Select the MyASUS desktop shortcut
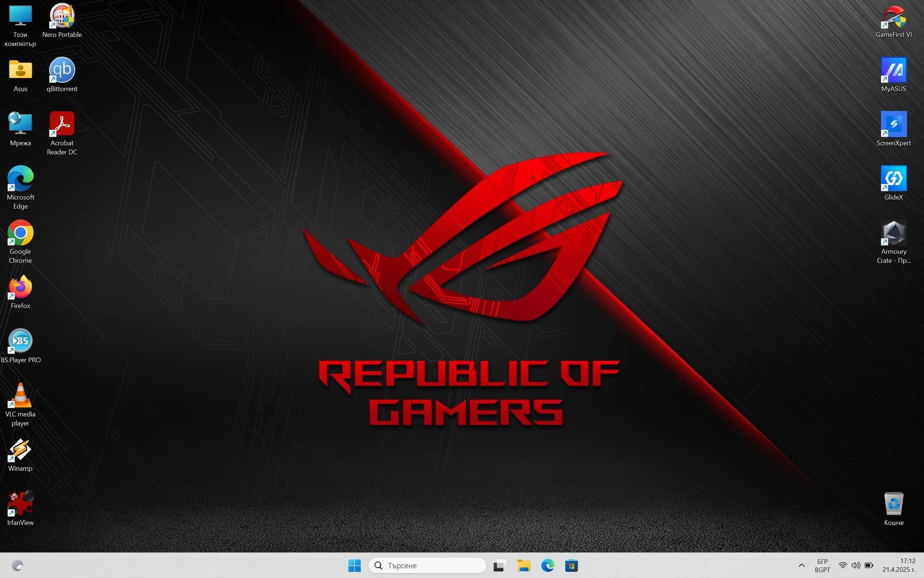The width and height of the screenshot is (924, 578). pyautogui.click(x=893, y=75)
